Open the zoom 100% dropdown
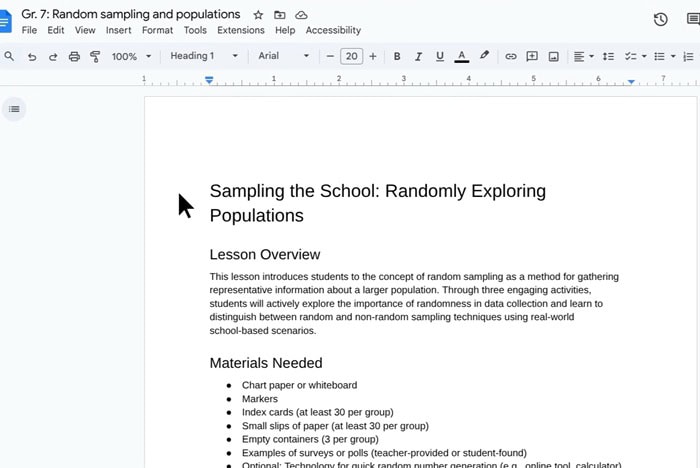Viewport: 700px width, 468px height. [x=132, y=57]
